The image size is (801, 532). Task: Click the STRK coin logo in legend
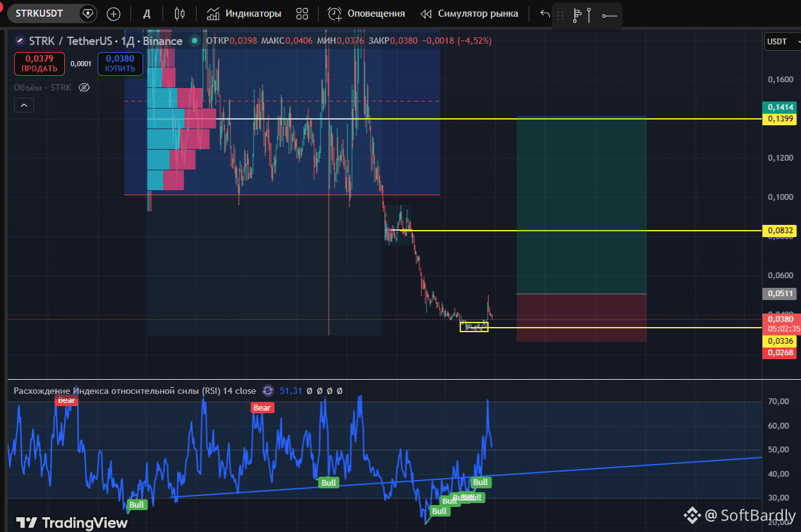coord(19,40)
